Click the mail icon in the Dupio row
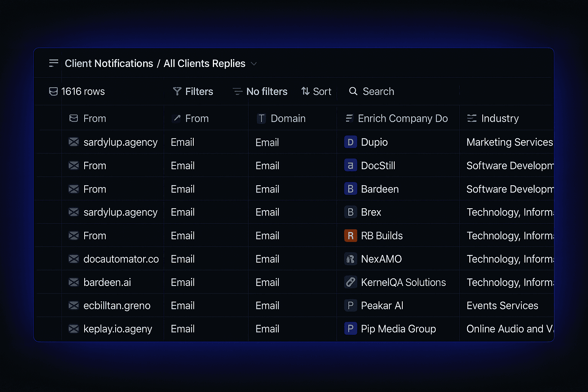 [x=73, y=142]
